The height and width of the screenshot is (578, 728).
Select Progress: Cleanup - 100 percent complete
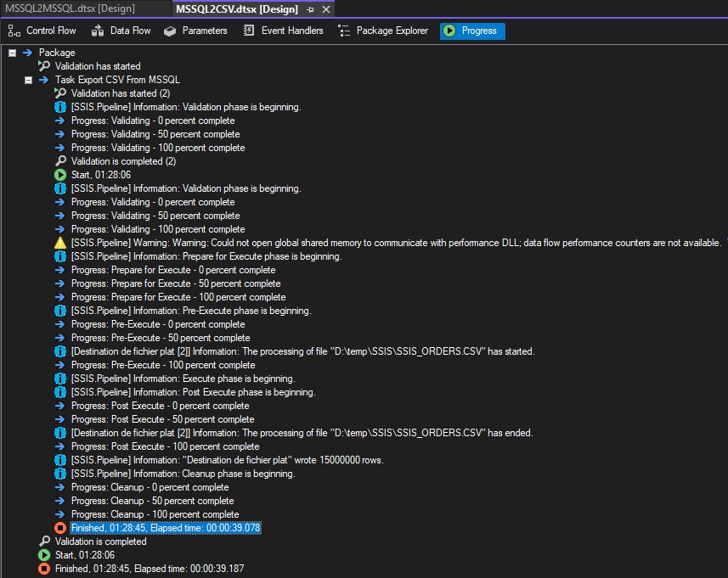(x=155, y=514)
